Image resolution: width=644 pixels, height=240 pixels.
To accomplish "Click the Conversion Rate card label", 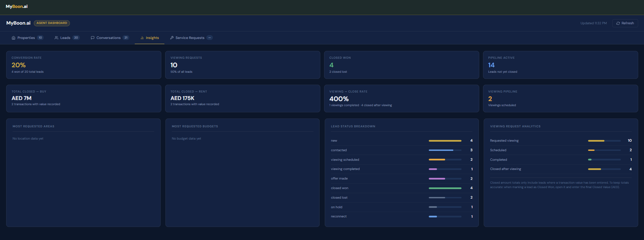I will tap(27, 58).
